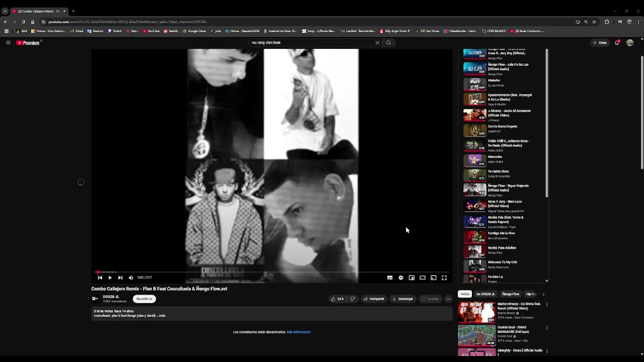Select the Todos filter chip
This screenshot has width=644, height=362.
465,294
